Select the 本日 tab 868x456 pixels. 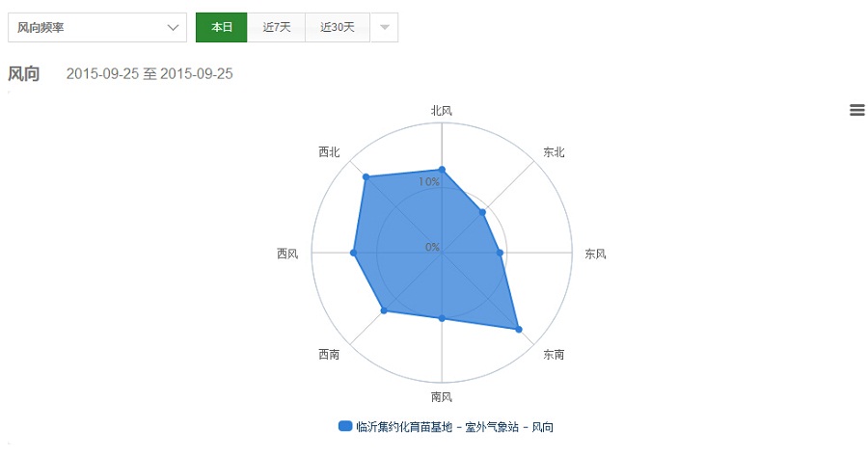tap(221, 27)
